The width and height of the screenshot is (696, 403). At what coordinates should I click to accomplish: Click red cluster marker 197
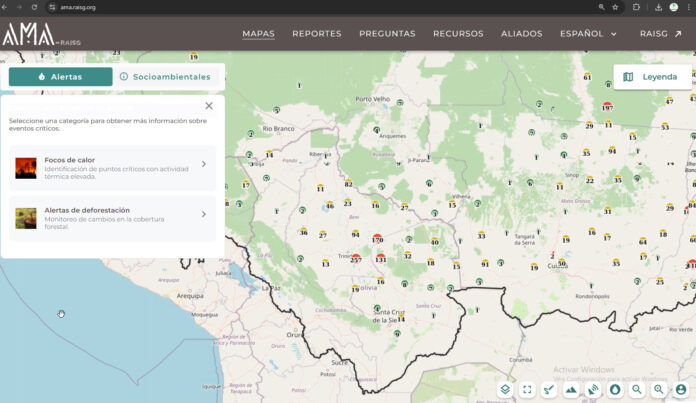click(607, 107)
